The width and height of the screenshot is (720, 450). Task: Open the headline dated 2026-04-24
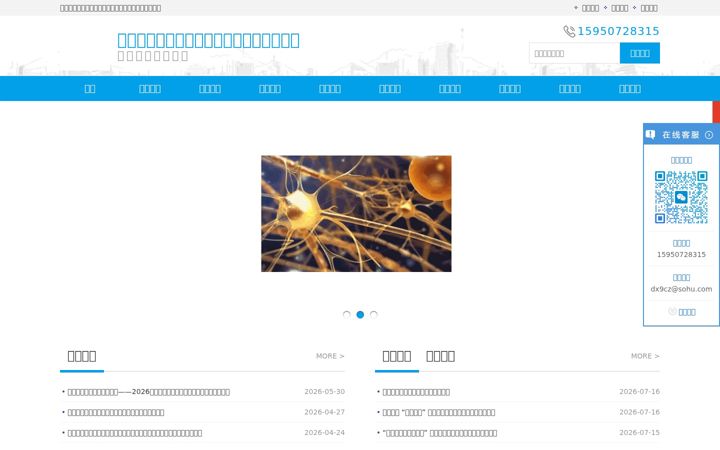click(x=135, y=433)
